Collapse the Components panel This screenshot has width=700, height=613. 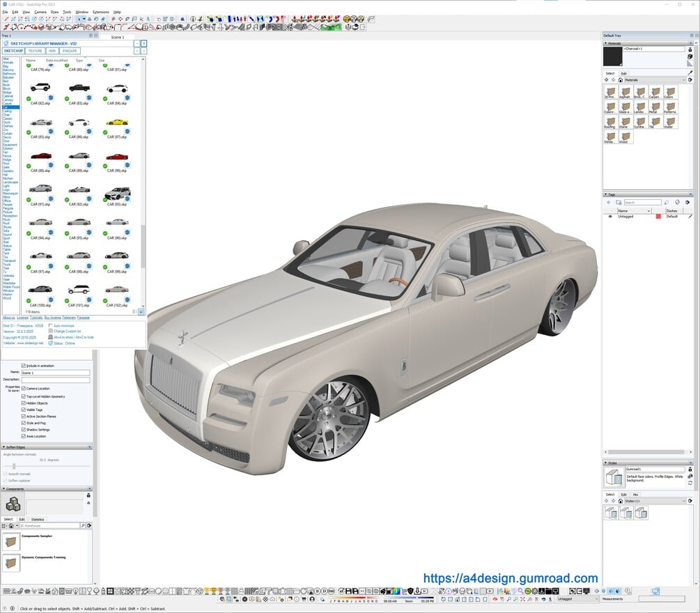point(4,489)
